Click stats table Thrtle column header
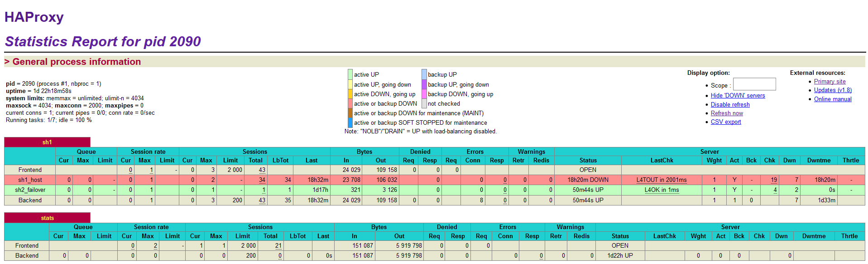Viewport: 868px width, 264px height. [x=849, y=236]
